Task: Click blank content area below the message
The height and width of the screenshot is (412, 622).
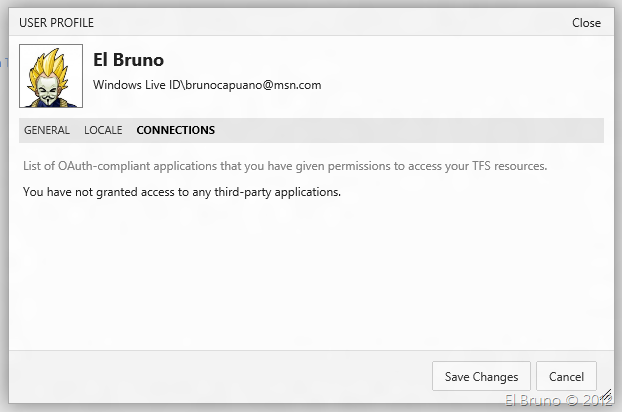Action: [x=310, y=270]
